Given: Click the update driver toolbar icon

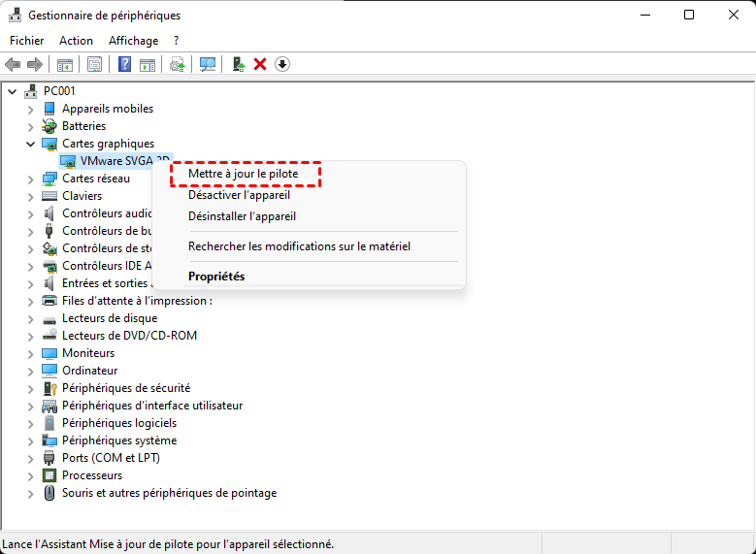Looking at the screenshot, I should click(238, 64).
